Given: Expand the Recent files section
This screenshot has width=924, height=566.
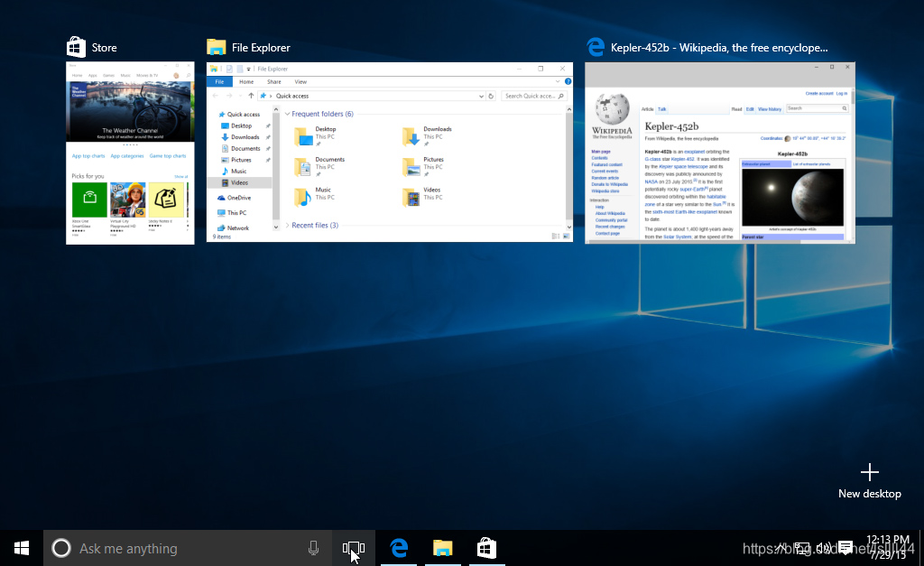Looking at the screenshot, I should (x=288, y=225).
